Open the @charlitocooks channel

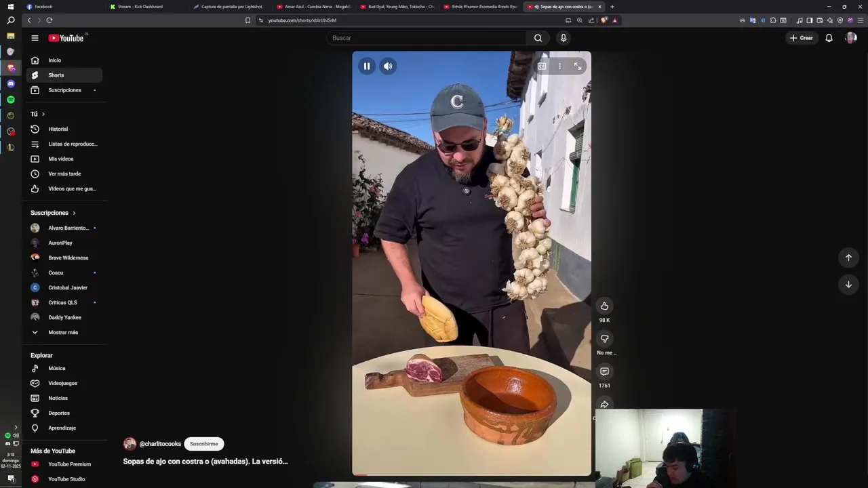pos(160,444)
